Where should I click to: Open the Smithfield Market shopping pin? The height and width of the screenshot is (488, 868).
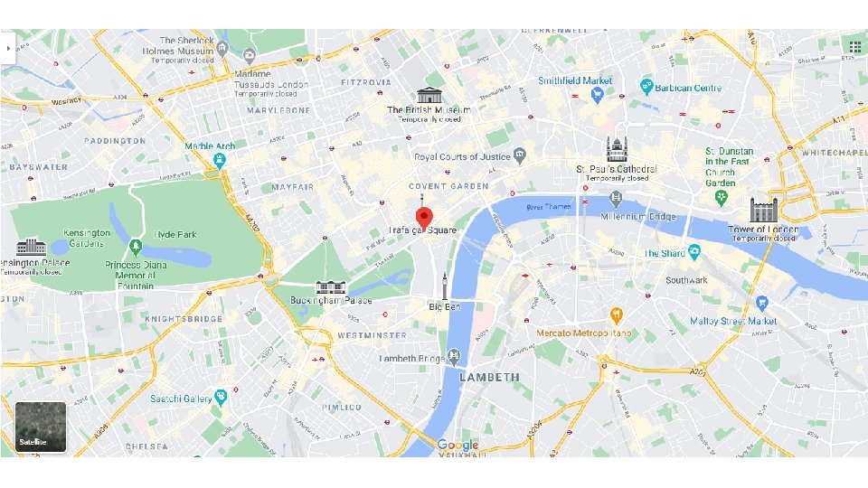(597, 97)
